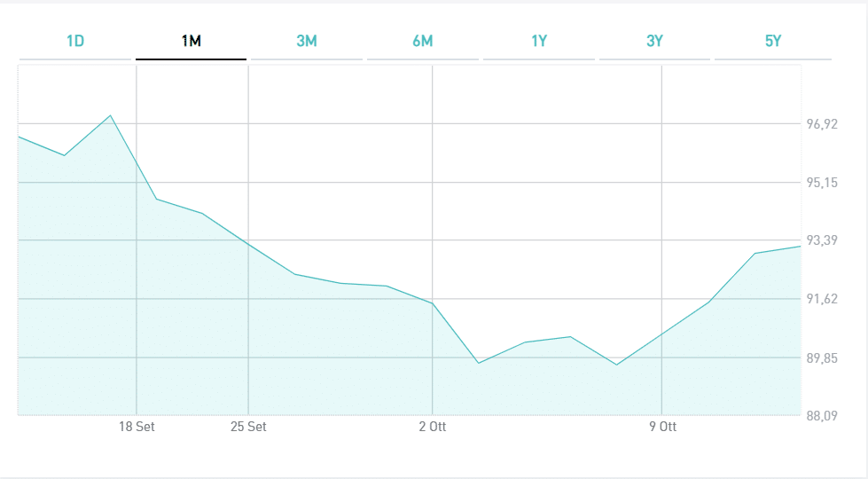The height and width of the screenshot is (479, 868).
Task: Show the 3M chart period
Action: point(307,42)
